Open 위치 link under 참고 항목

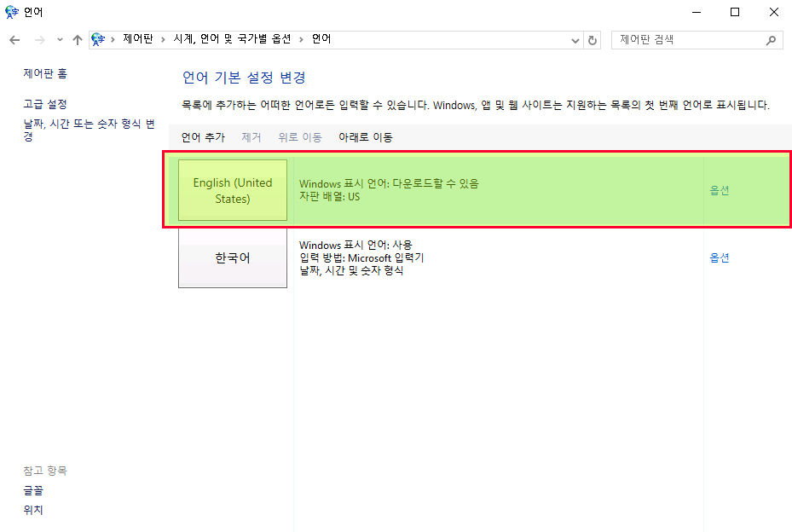[x=33, y=511]
